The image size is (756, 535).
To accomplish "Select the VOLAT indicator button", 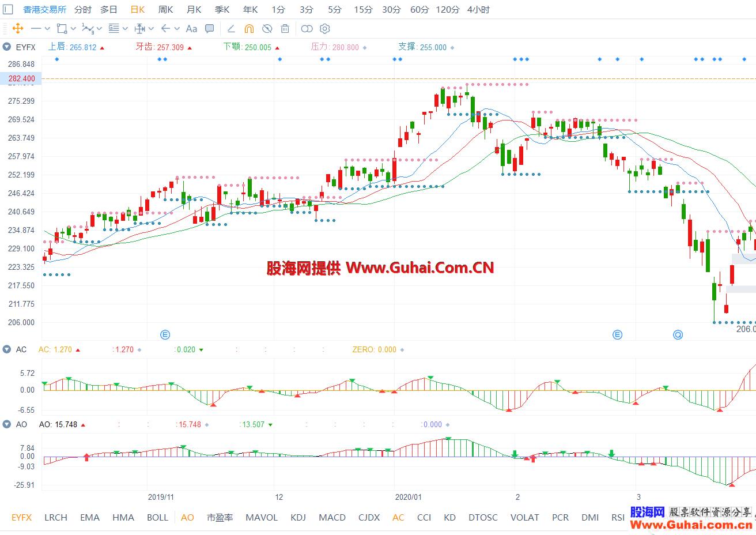I will pos(525,517).
